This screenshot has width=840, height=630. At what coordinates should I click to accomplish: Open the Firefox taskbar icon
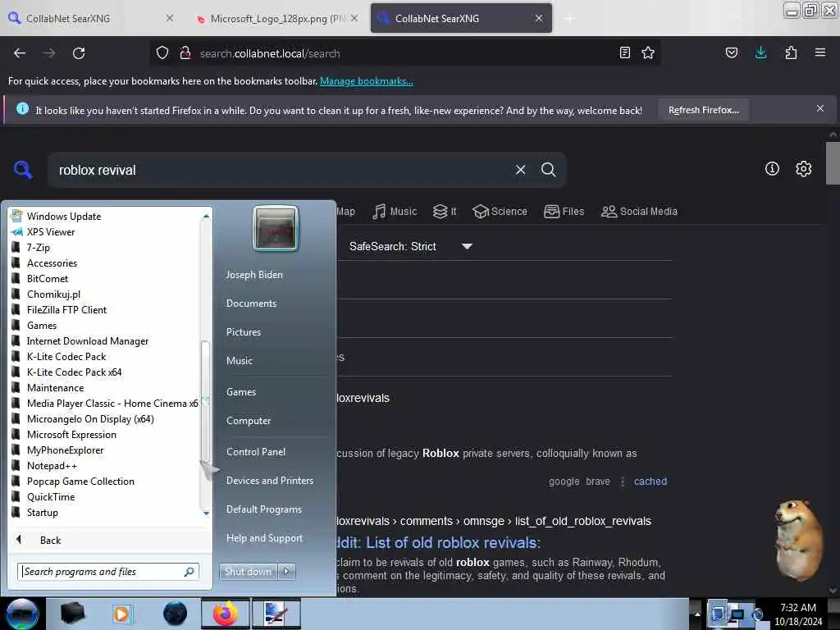pos(225,614)
